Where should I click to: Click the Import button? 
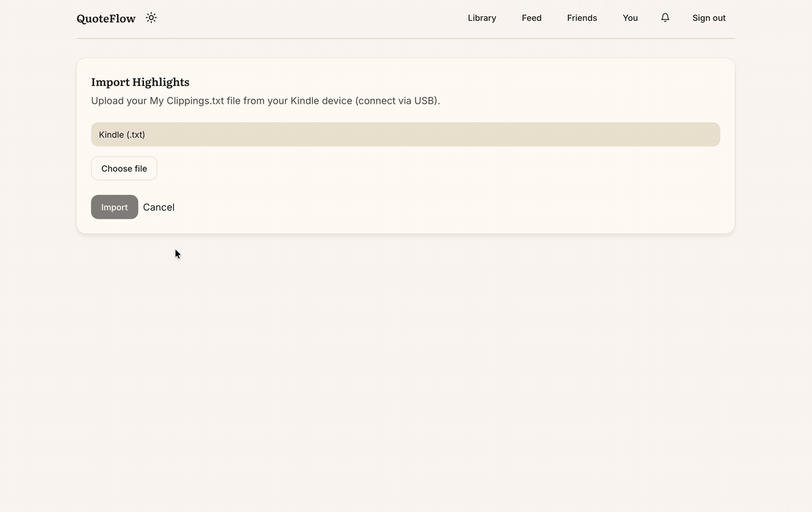[114, 207]
